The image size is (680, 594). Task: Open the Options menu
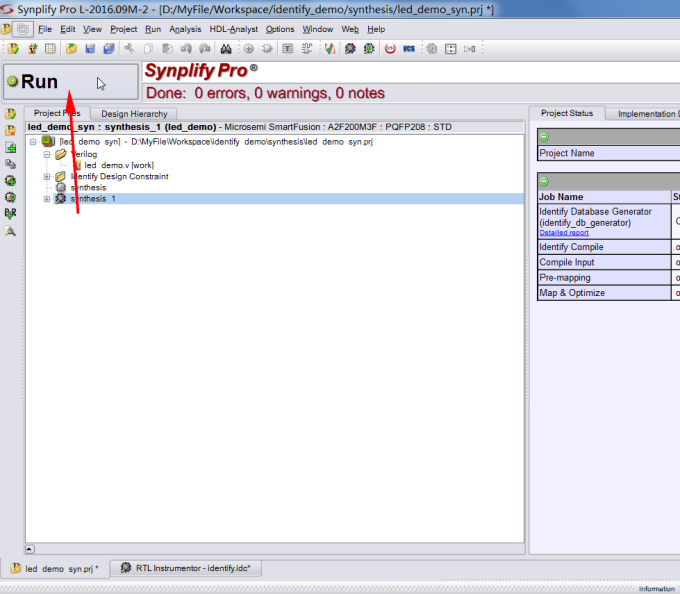[280, 29]
